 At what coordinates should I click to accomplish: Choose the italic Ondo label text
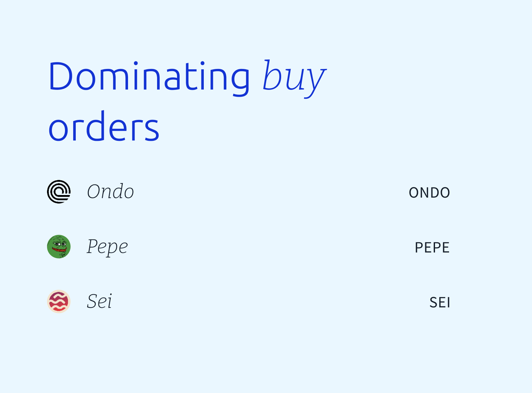point(110,191)
